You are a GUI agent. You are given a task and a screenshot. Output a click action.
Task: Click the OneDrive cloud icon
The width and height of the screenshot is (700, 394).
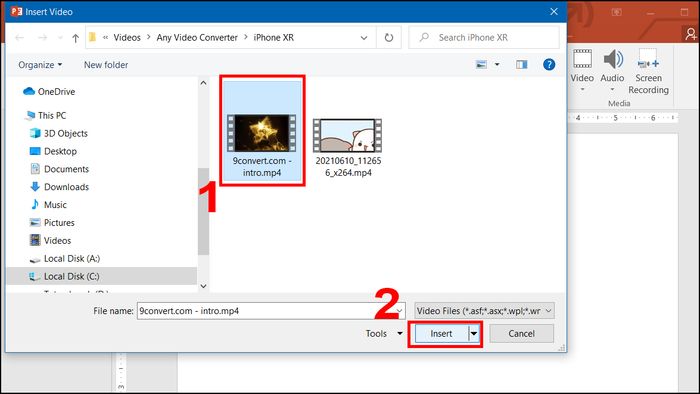point(29,91)
